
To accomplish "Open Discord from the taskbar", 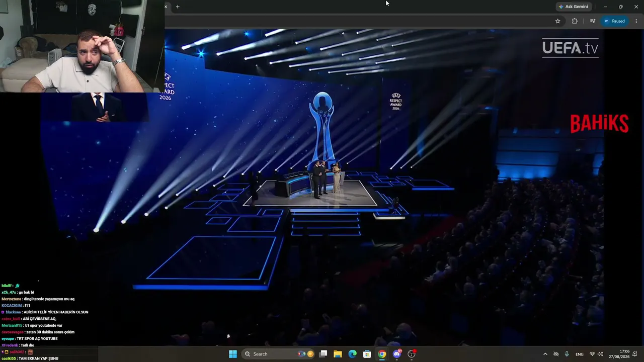I will 397,354.
